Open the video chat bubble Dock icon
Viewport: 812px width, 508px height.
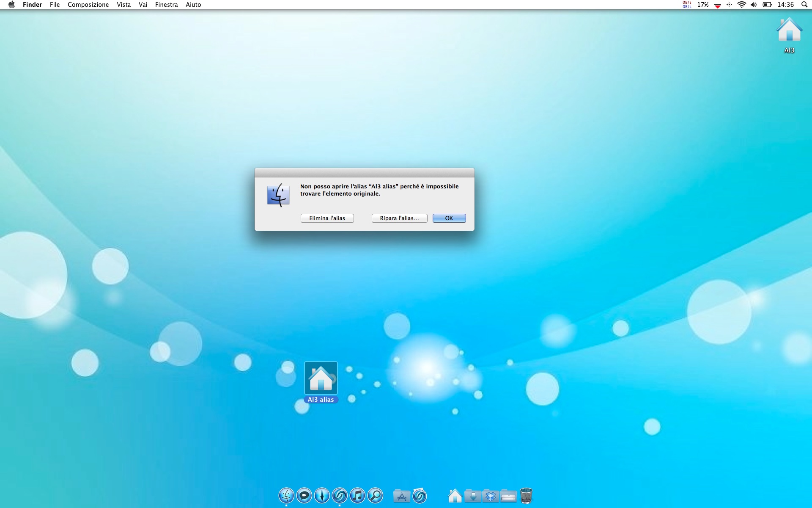[304, 495]
